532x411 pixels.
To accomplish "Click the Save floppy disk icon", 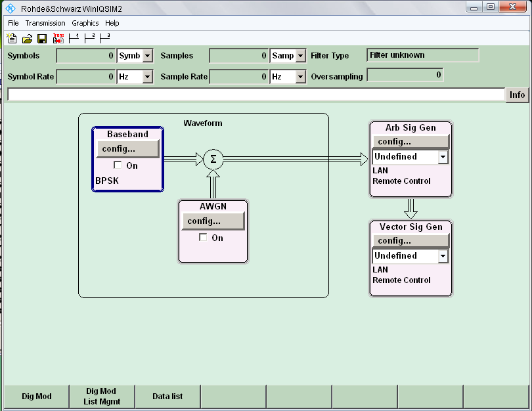I will (42, 39).
